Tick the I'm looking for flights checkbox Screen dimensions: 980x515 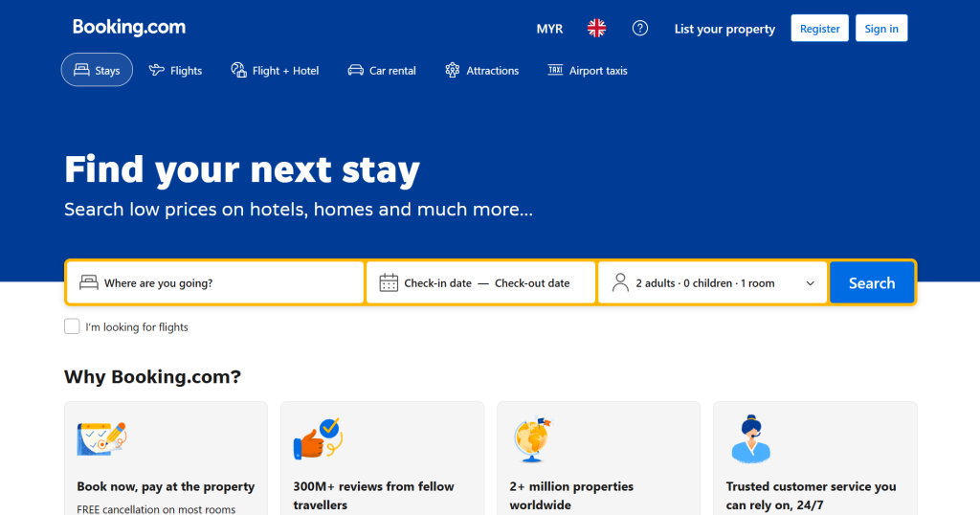pyautogui.click(x=72, y=326)
